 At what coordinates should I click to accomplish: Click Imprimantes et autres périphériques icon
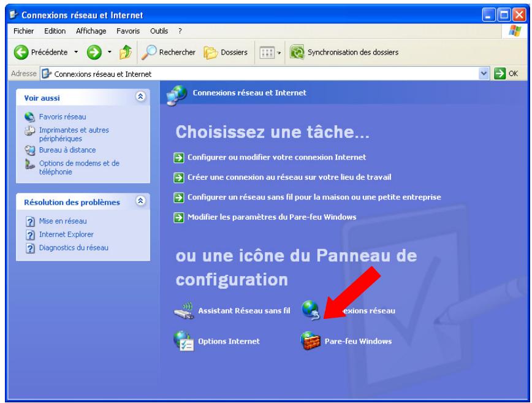pyautogui.click(x=29, y=131)
